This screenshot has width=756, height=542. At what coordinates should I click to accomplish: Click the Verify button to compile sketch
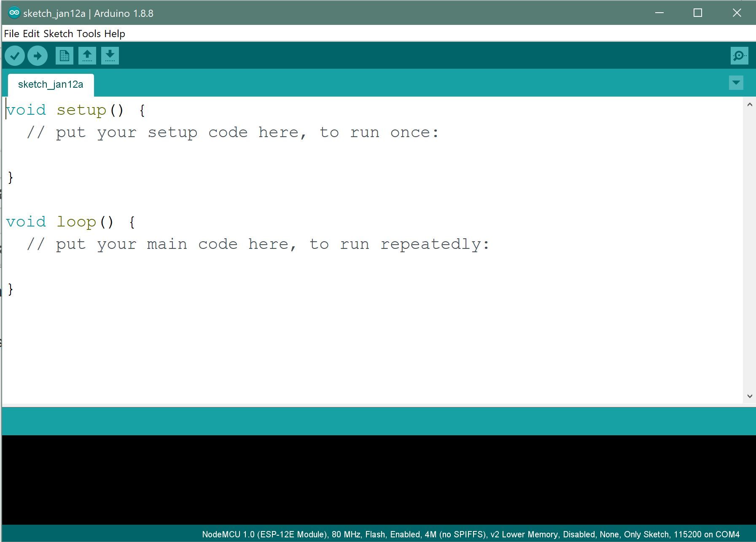(14, 55)
